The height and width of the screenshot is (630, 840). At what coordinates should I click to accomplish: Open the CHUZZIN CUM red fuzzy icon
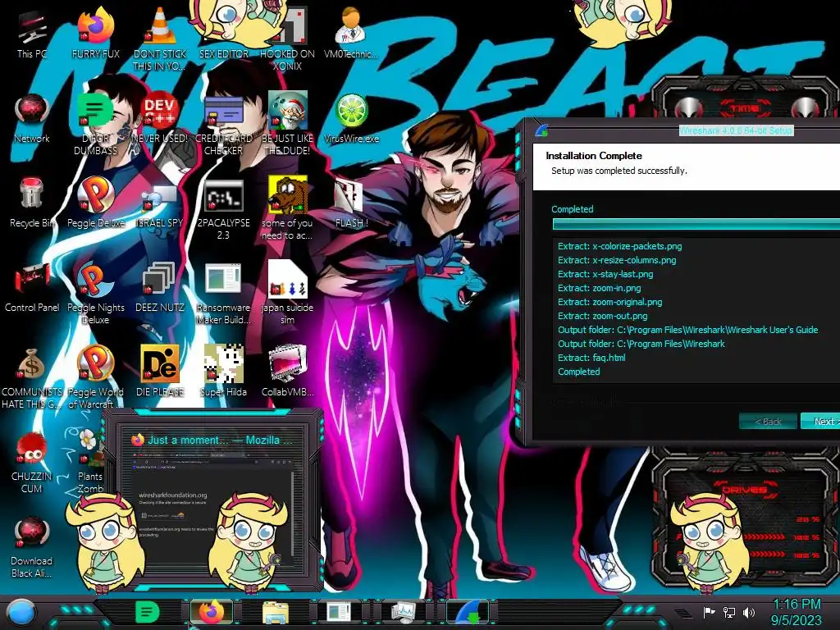[32, 462]
